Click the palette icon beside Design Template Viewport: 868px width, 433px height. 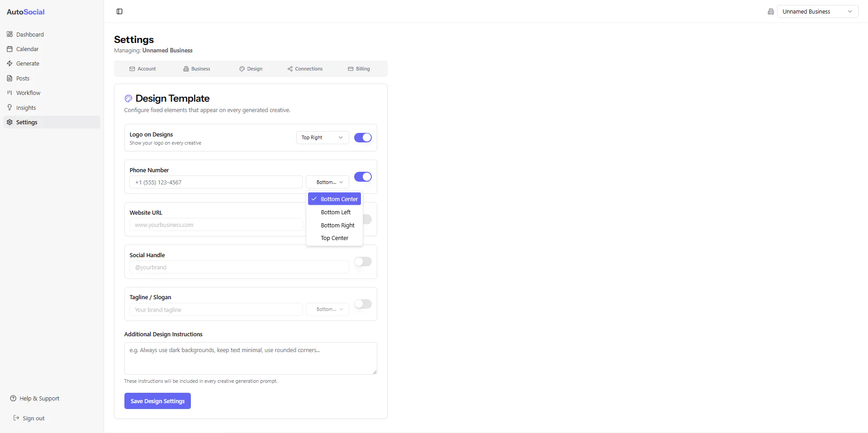(x=128, y=99)
